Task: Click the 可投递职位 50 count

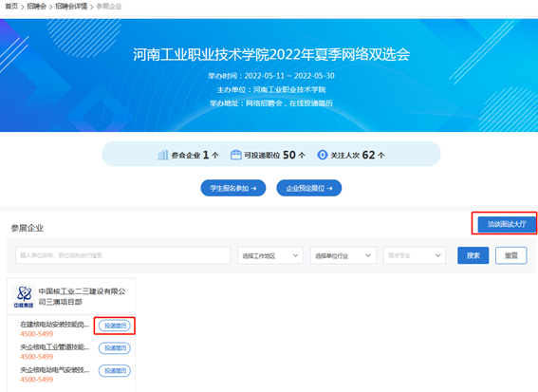Action: pos(274,155)
